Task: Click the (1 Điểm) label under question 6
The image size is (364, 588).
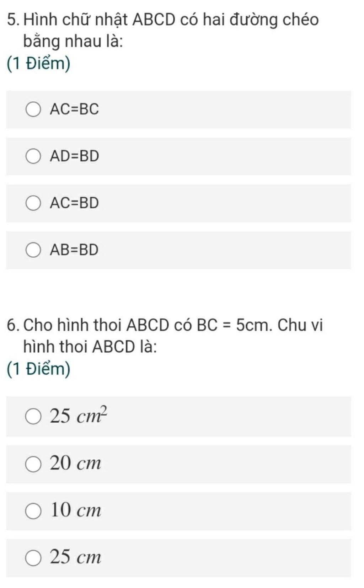Action: pyautogui.click(x=38, y=369)
